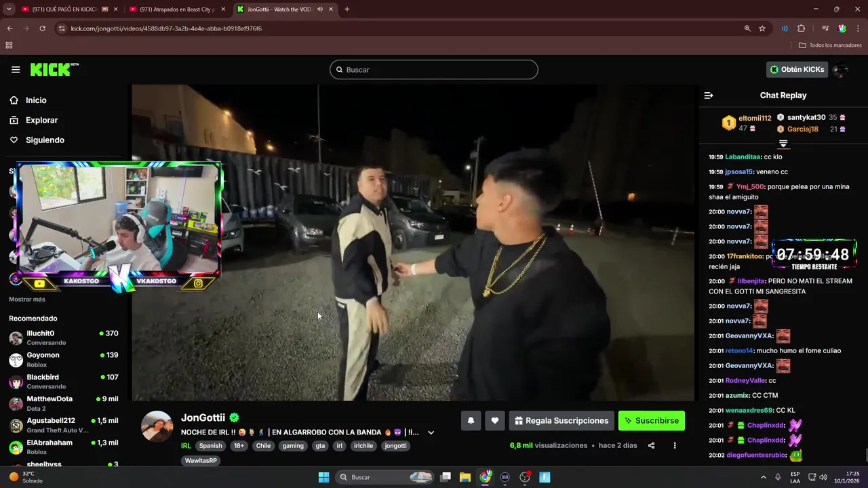Open the Extensions puzzle icon

coord(802,28)
